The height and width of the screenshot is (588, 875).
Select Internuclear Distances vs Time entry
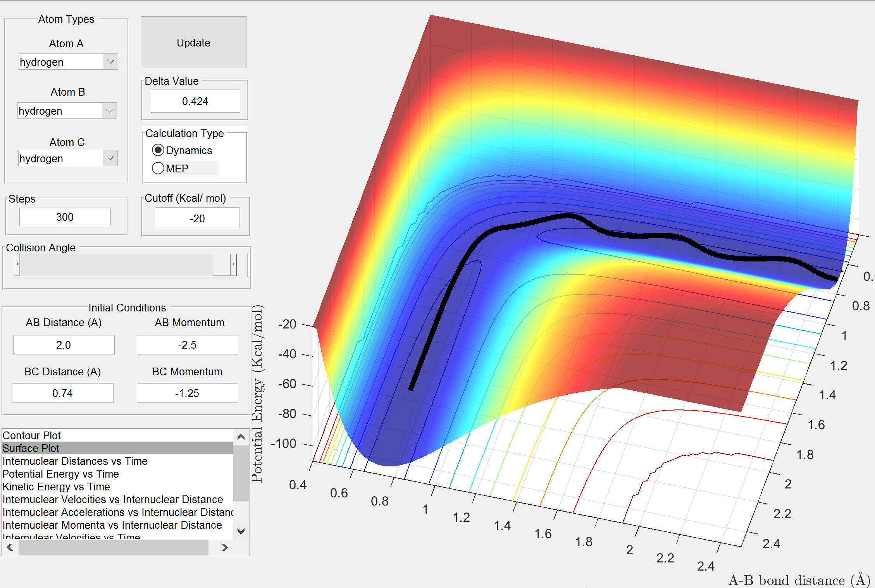[x=75, y=461]
